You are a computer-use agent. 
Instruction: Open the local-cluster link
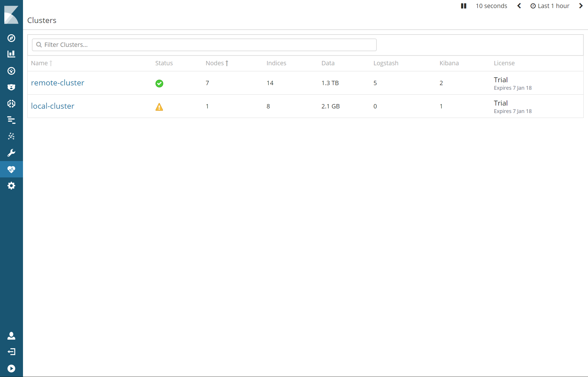pyautogui.click(x=53, y=106)
